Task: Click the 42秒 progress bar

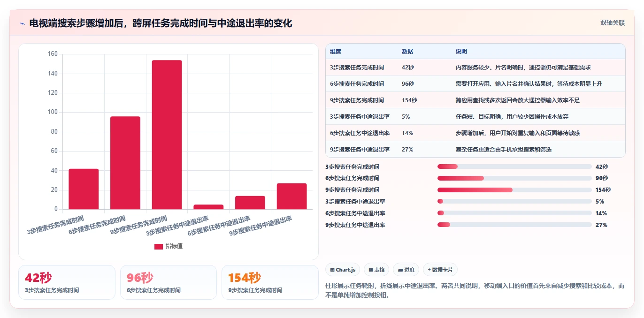Action: point(514,167)
